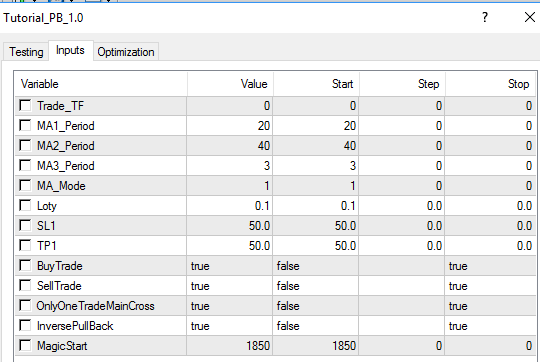Select the SellTrade Stop true cell

(x=491, y=286)
